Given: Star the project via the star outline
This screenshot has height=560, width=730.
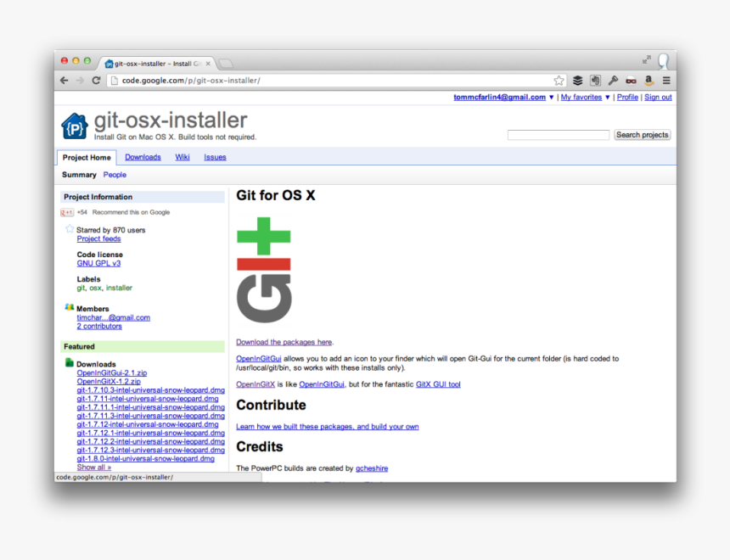Looking at the screenshot, I should (x=69, y=228).
